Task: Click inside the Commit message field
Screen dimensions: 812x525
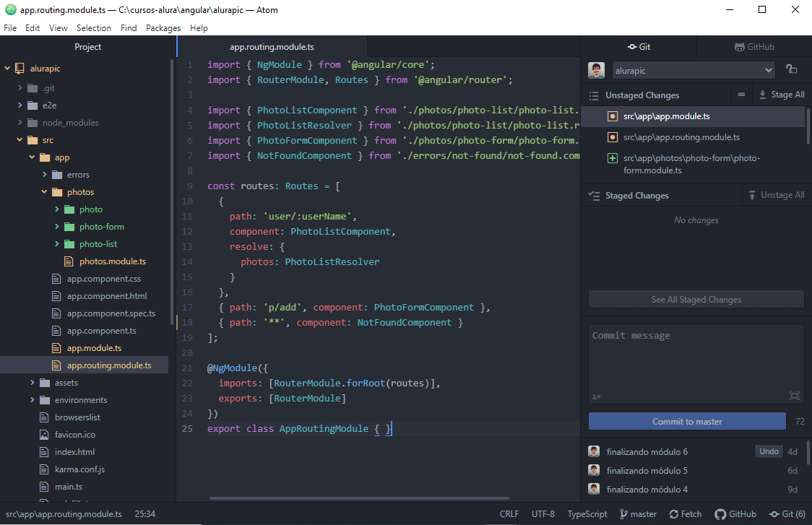Action: (696, 364)
